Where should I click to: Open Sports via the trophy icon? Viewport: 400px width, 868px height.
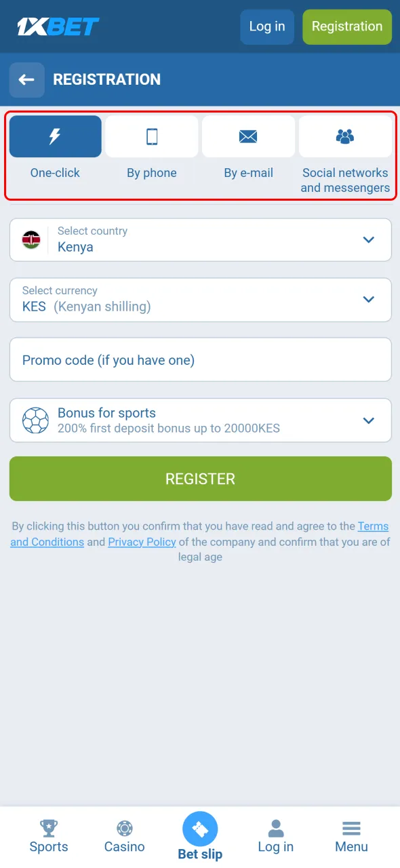(x=48, y=827)
